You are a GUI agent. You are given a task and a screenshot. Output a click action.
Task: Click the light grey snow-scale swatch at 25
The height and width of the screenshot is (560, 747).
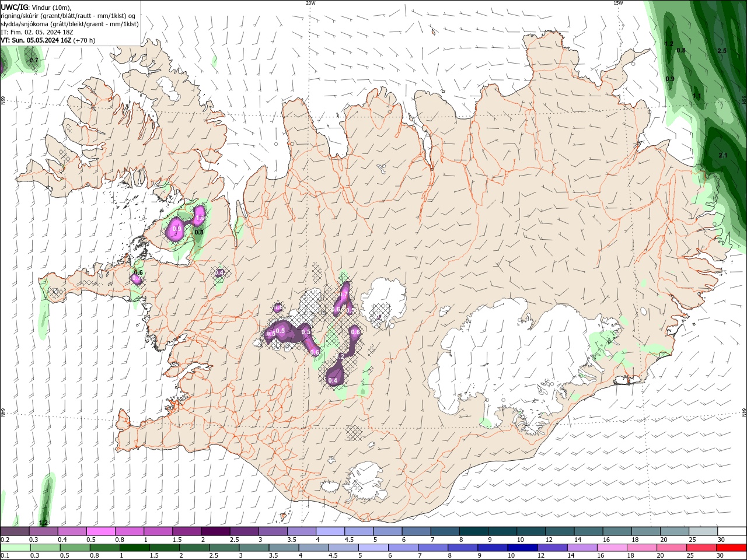click(x=703, y=531)
